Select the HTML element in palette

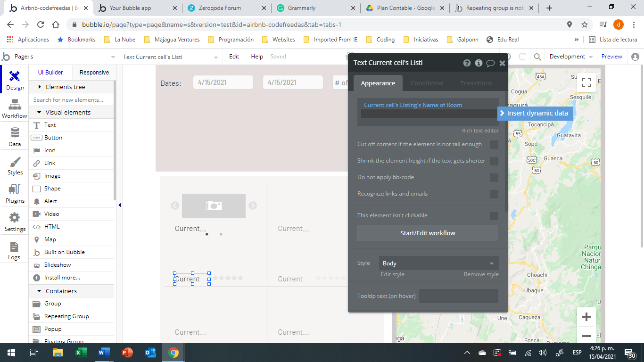pyautogui.click(x=72, y=227)
